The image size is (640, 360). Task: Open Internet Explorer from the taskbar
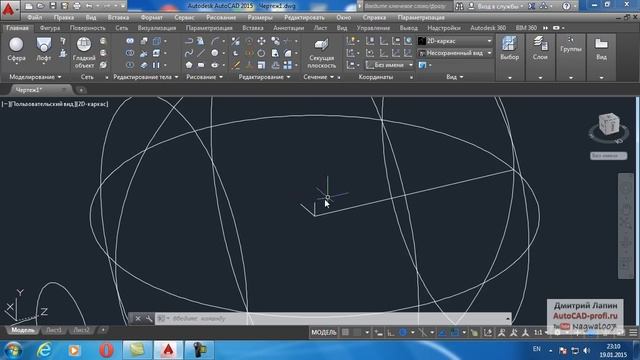coord(44,350)
